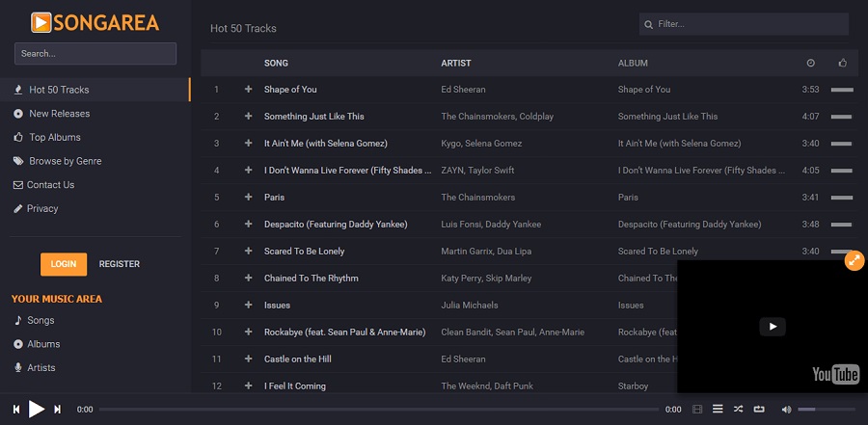Toggle the playlist queue list icon

718,409
